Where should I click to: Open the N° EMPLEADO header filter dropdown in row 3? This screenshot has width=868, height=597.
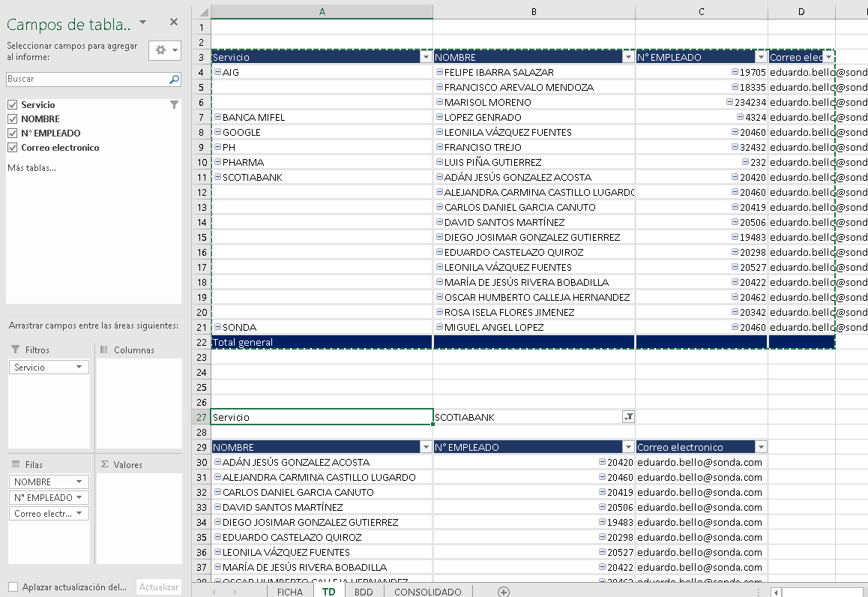pyautogui.click(x=761, y=57)
